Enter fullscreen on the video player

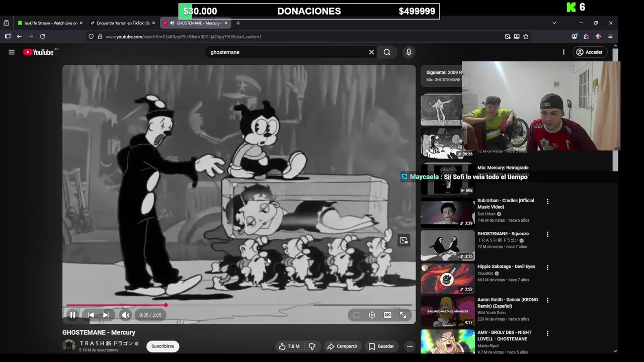pos(404,315)
